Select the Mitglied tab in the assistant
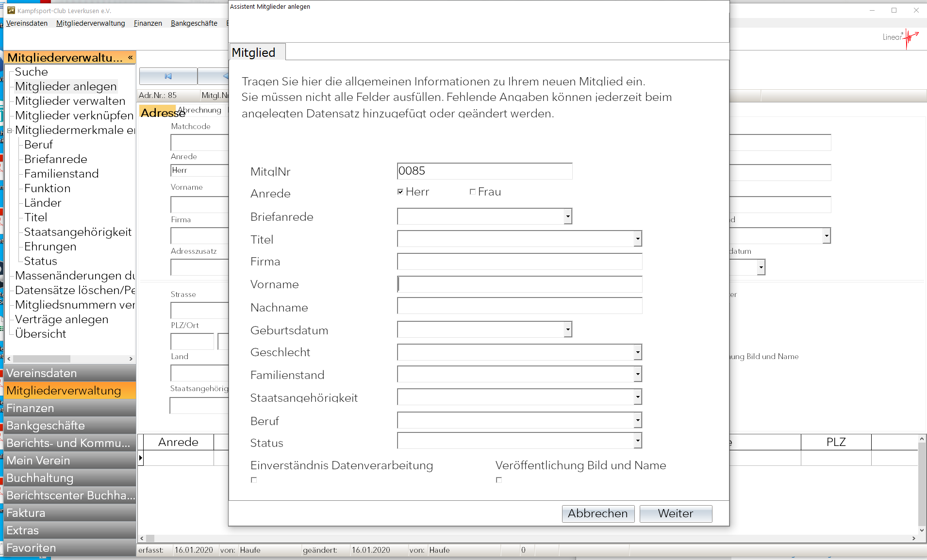The width and height of the screenshot is (927, 560). click(254, 52)
